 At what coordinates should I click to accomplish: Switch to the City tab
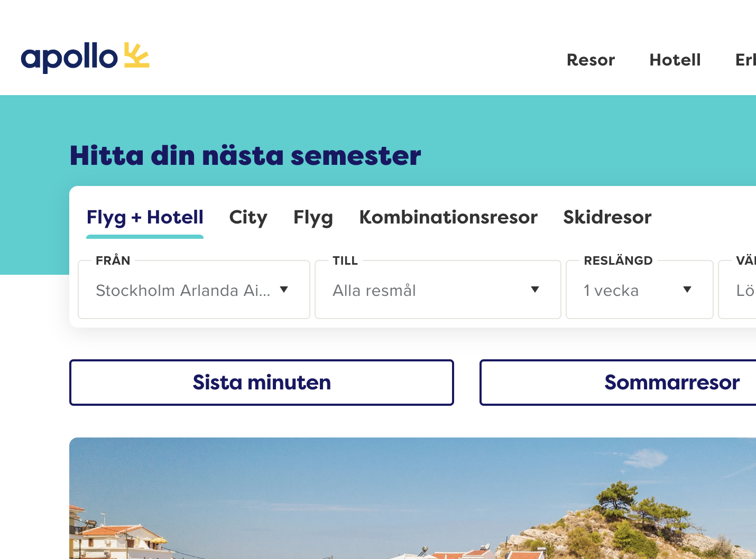click(x=248, y=217)
